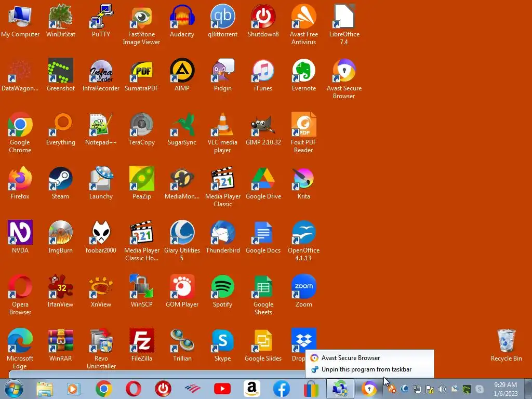Launch AIMP desktop shortcut
Image resolution: width=532 pixels, height=399 pixels.
tap(182, 75)
